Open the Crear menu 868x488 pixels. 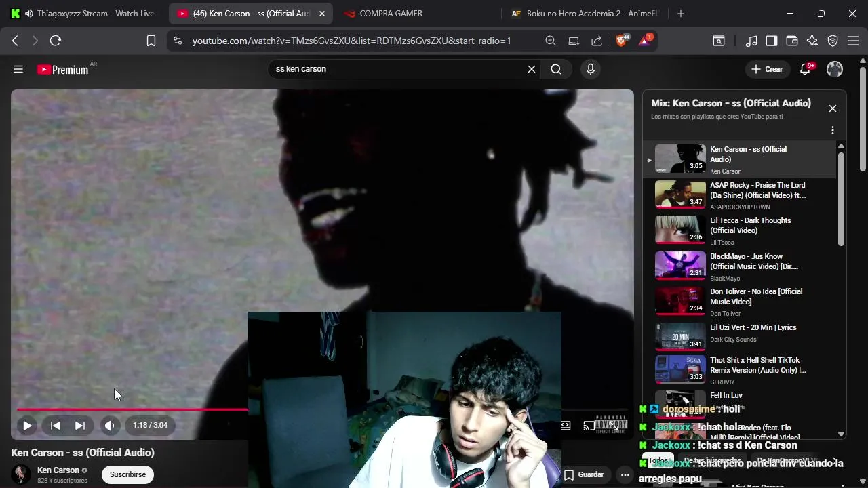(767, 69)
